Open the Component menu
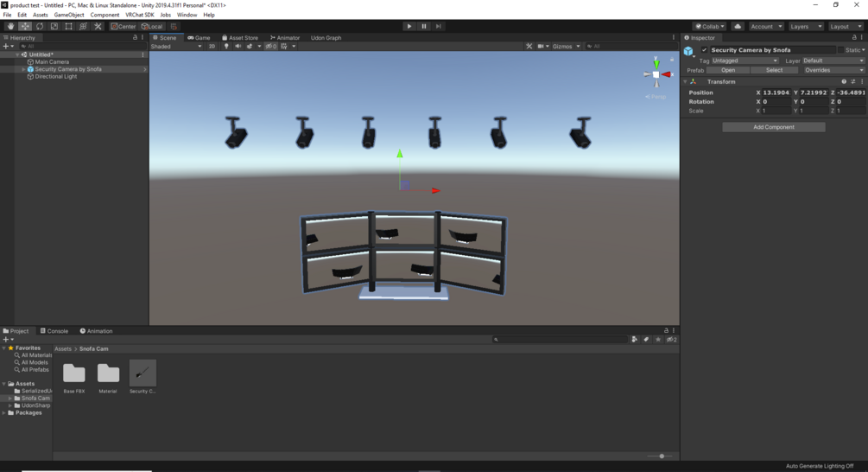 click(x=105, y=15)
